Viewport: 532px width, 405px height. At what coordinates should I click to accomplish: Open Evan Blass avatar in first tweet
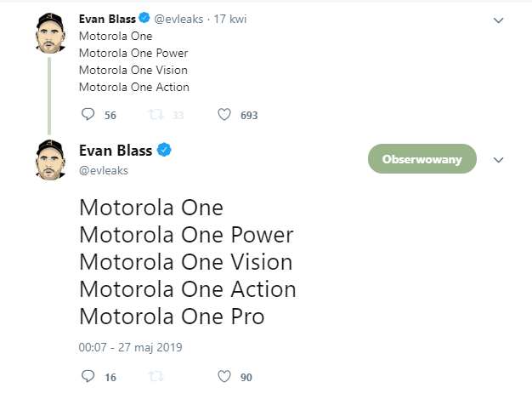pyautogui.click(x=50, y=33)
